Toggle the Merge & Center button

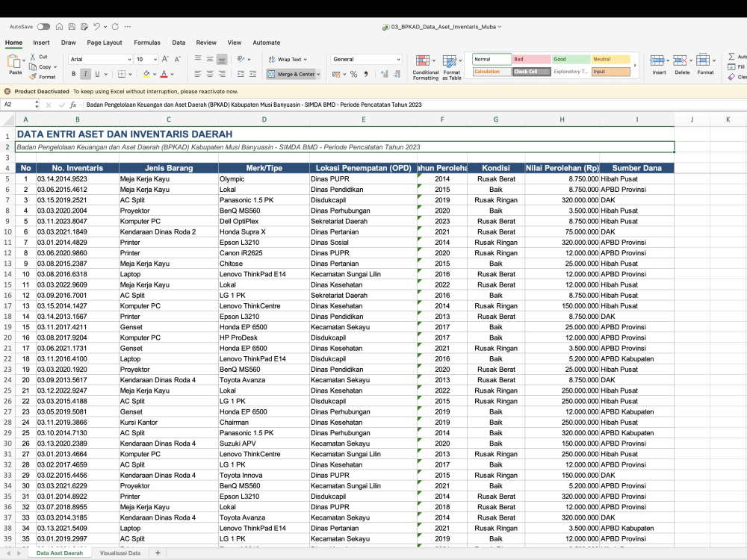[291, 74]
